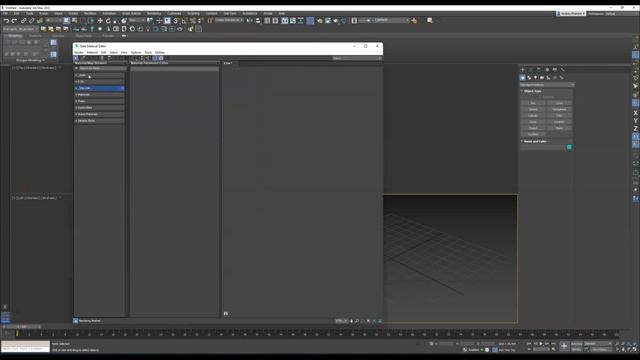Switch to the Hierarchy command panel tab
The height and width of the screenshot is (360, 640).
point(539,70)
